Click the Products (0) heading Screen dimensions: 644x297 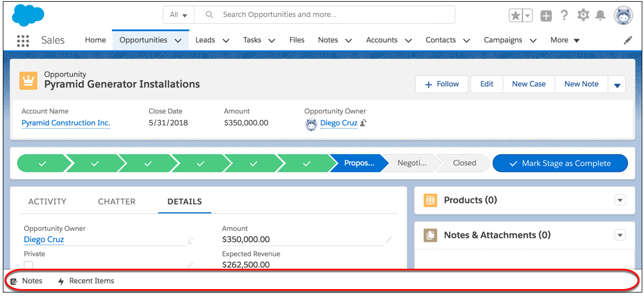(x=470, y=200)
